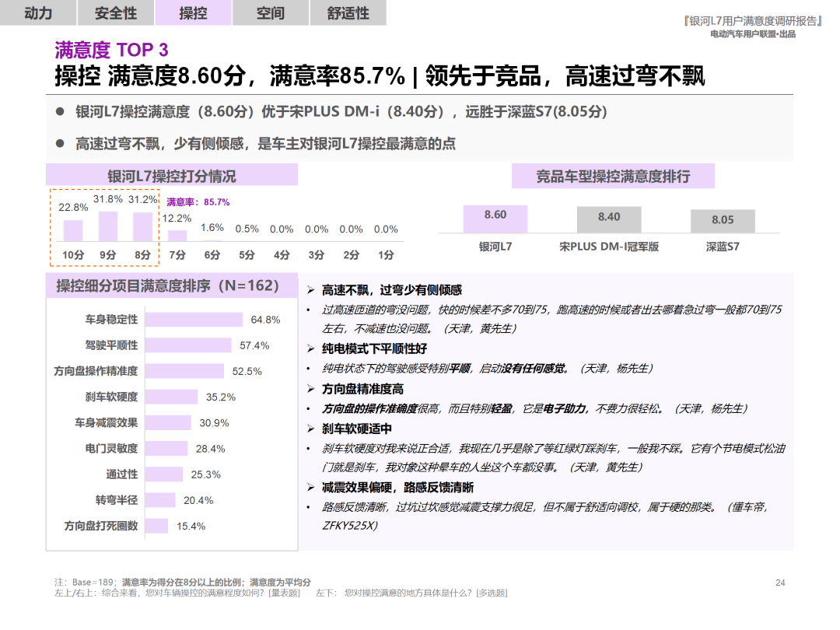This screenshot has height=630, width=840.
Task: Click the 电动汽车用户联盟·出品 credit
Action: tap(753, 34)
